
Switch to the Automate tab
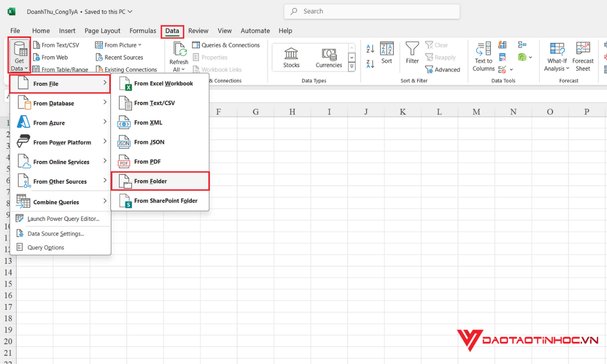(255, 31)
